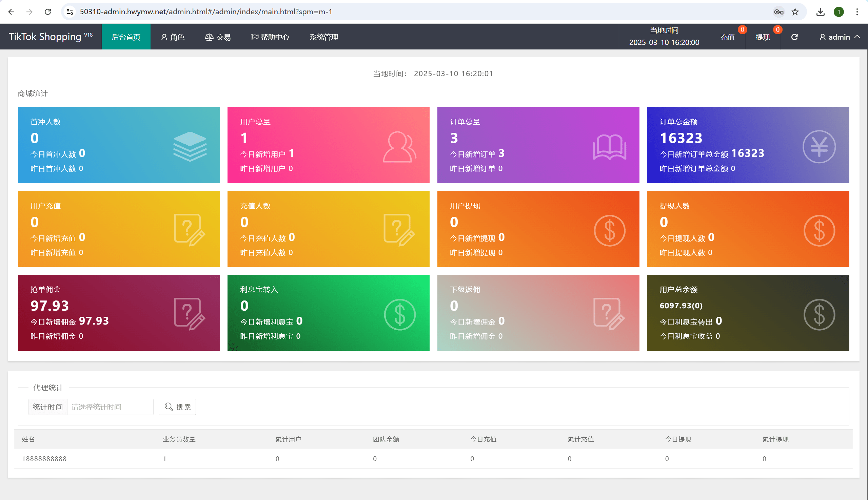Bookmark the page with the star icon
This screenshot has height=500, width=868.
click(x=794, y=11)
